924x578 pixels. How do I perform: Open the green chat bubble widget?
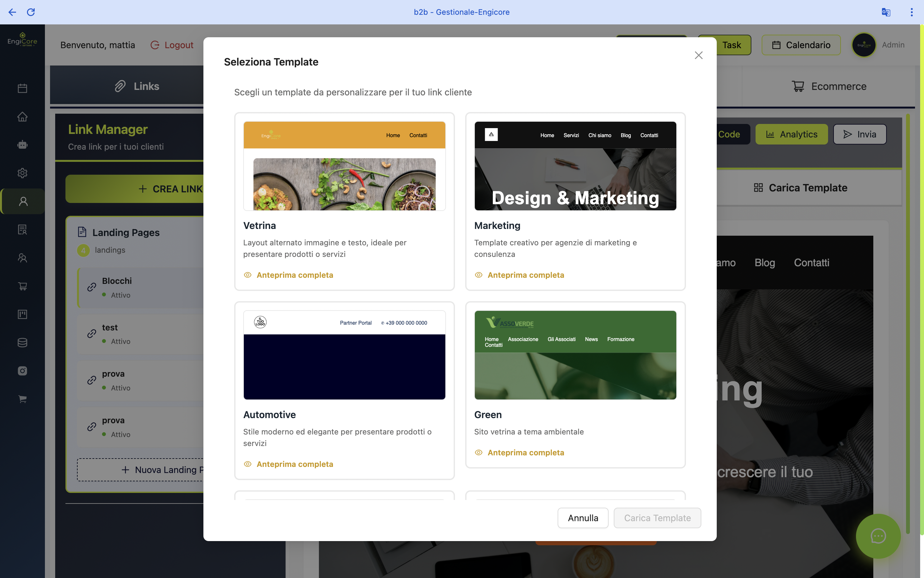tap(878, 536)
